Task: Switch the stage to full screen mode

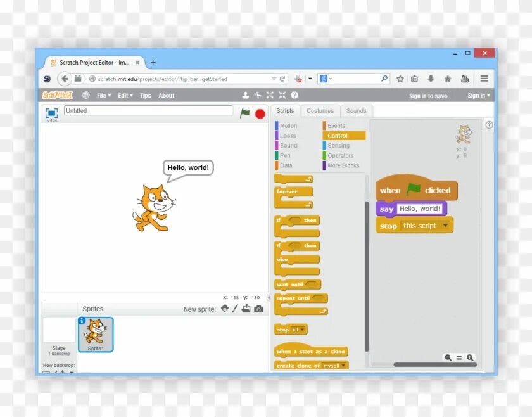Action: pyautogui.click(x=51, y=113)
